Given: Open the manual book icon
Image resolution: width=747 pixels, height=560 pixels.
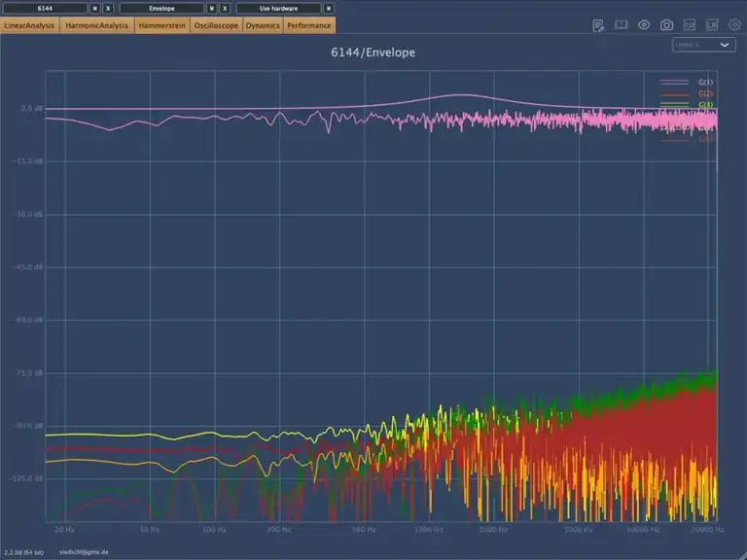Looking at the screenshot, I should pos(621,24).
